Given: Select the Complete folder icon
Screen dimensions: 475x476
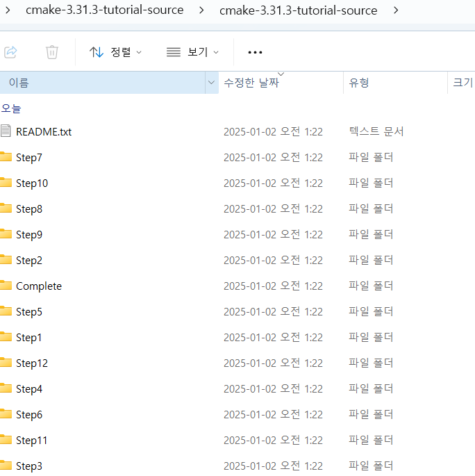Looking at the screenshot, I should click(6, 286).
